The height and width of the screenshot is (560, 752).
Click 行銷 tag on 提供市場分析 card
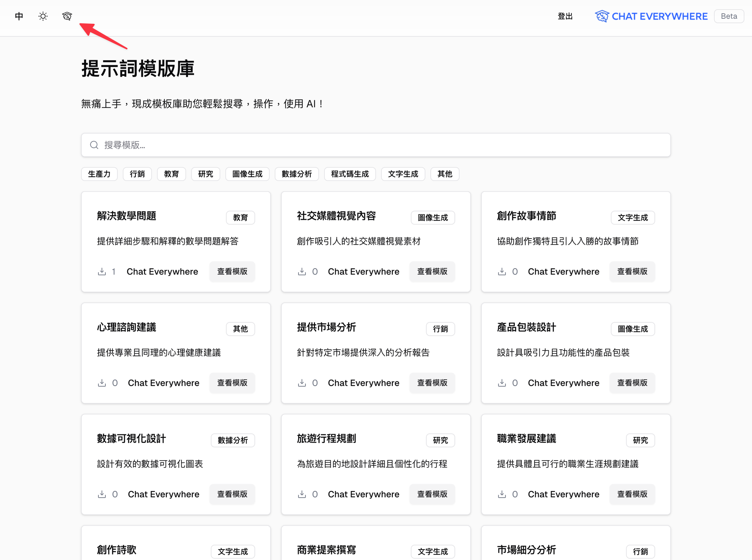[441, 329]
